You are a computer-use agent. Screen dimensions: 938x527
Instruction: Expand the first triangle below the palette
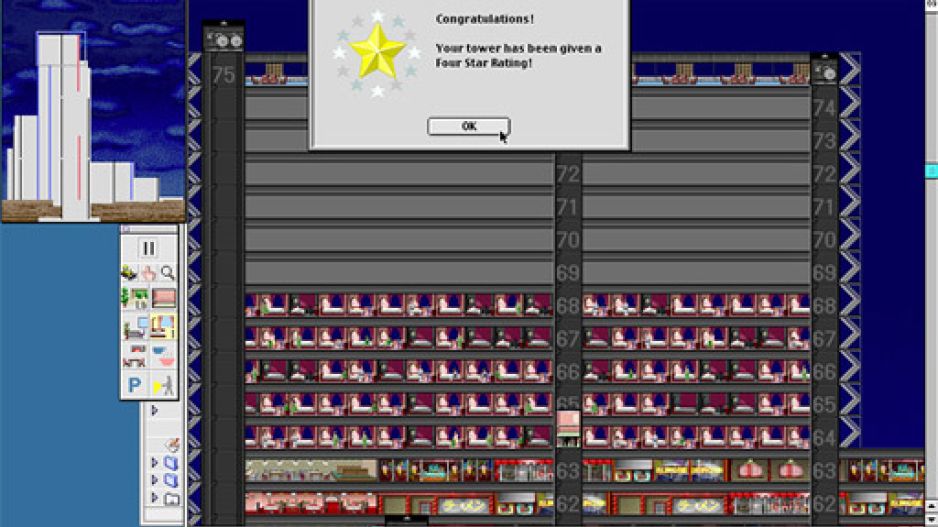[x=154, y=410]
